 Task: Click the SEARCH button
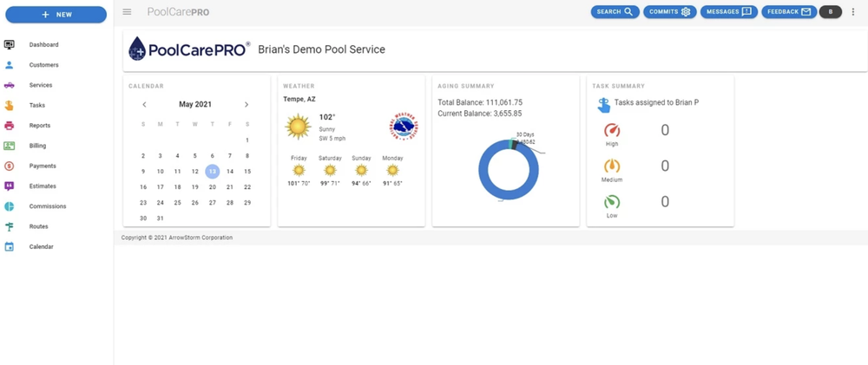pyautogui.click(x=615, y=11)
